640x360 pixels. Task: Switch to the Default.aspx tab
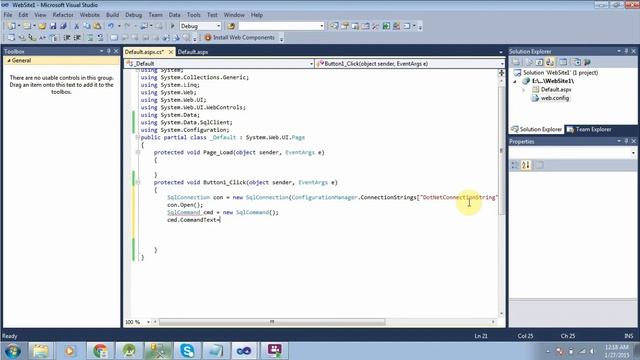(193, 52)
